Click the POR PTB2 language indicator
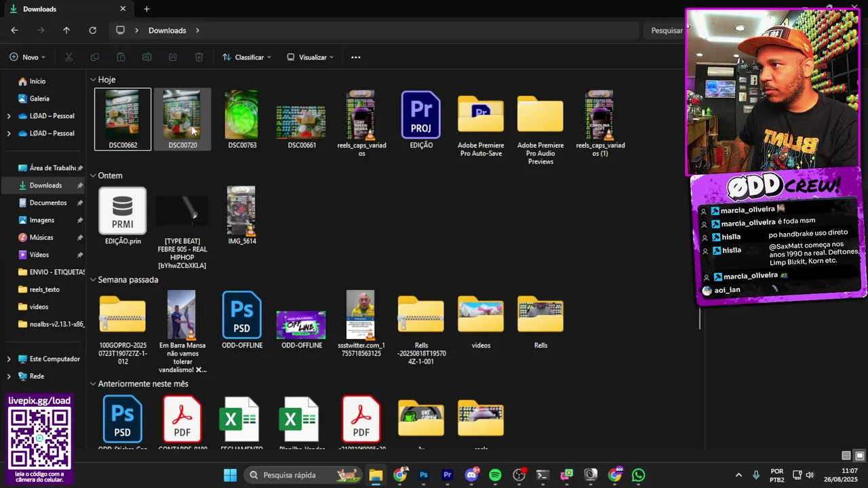868x488 pixels. (777, 475)
